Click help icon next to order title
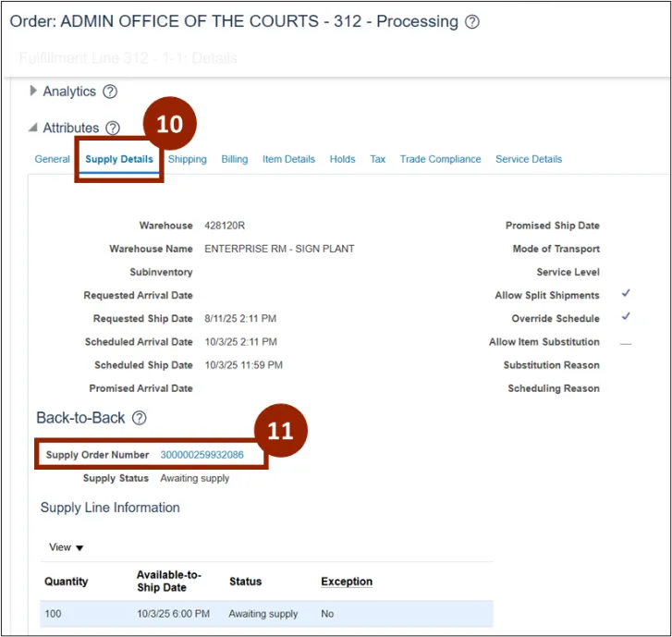The image size is (672, 637). (x=472, y=22)
